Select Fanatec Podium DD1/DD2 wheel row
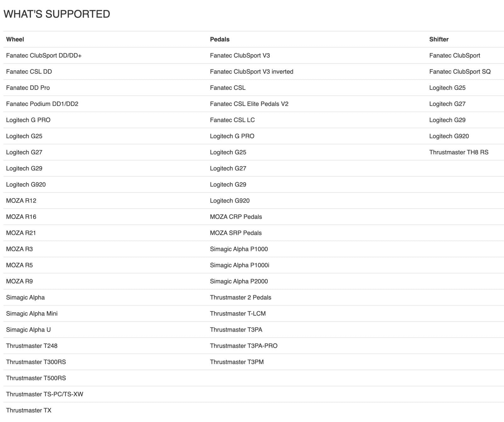504x422 pixels. pyautogui.click(x=42, y=104)
